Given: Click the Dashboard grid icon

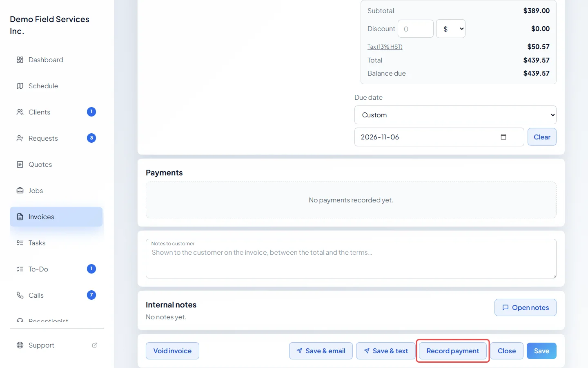Looking at the screenshot, I should (20, 60).
